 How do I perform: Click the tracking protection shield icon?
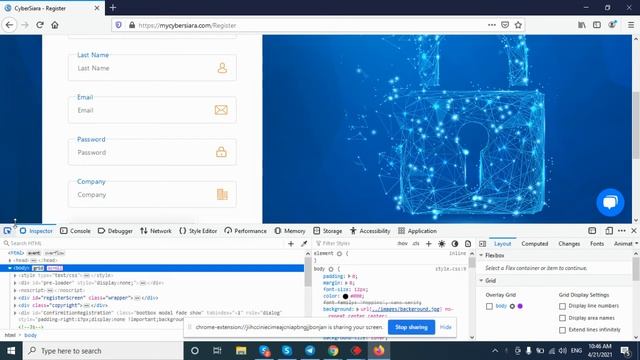(118, 25)
